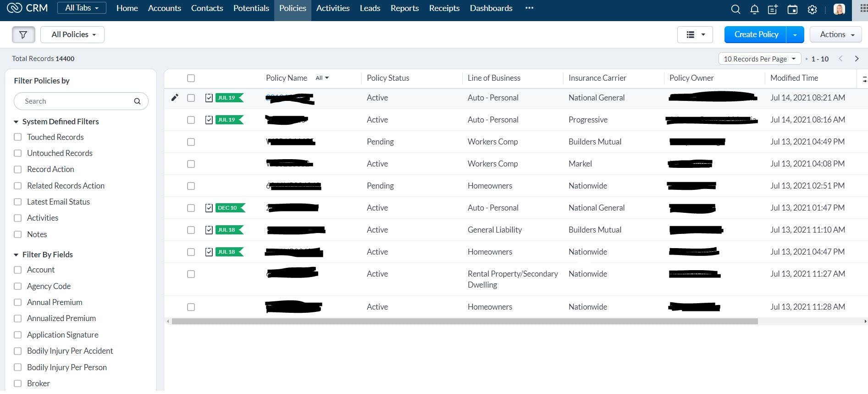Select the Progressive policy row checkbox
The height and width of the screenshot is (394, 868).
(191, 120)
